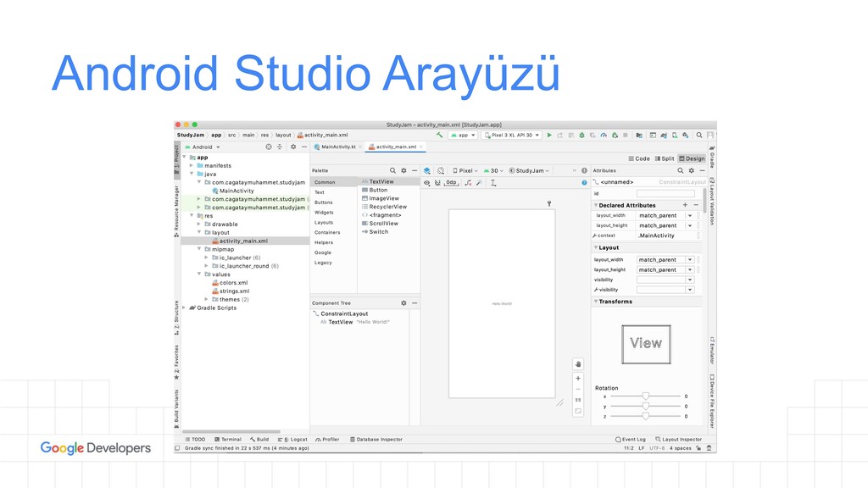Open the Event Log button

pyautogui.click(x=631, y=440)
